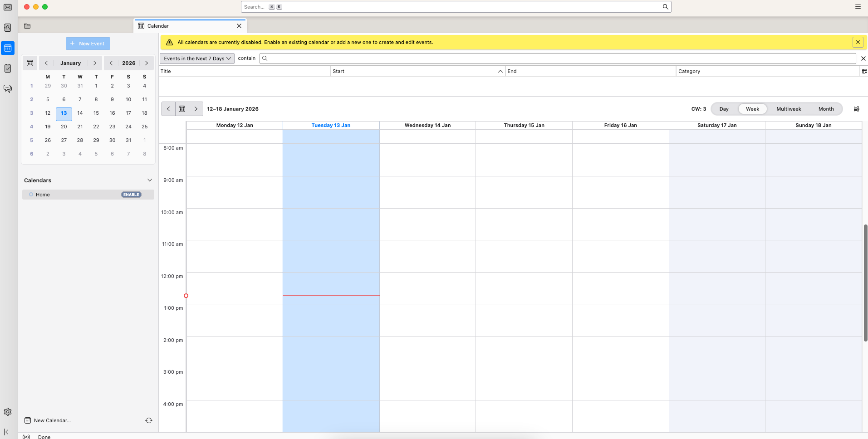Click the New Calendar button
868x439 pixels.
click(47, 420)
